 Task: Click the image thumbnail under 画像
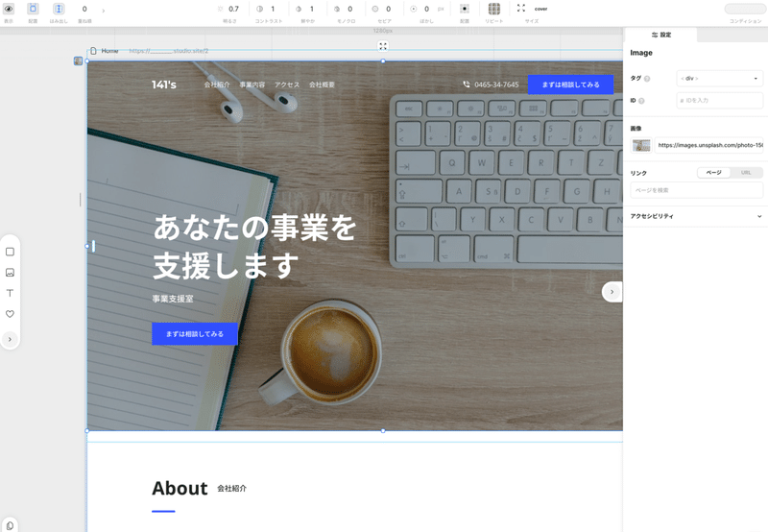tap(641, 145)
